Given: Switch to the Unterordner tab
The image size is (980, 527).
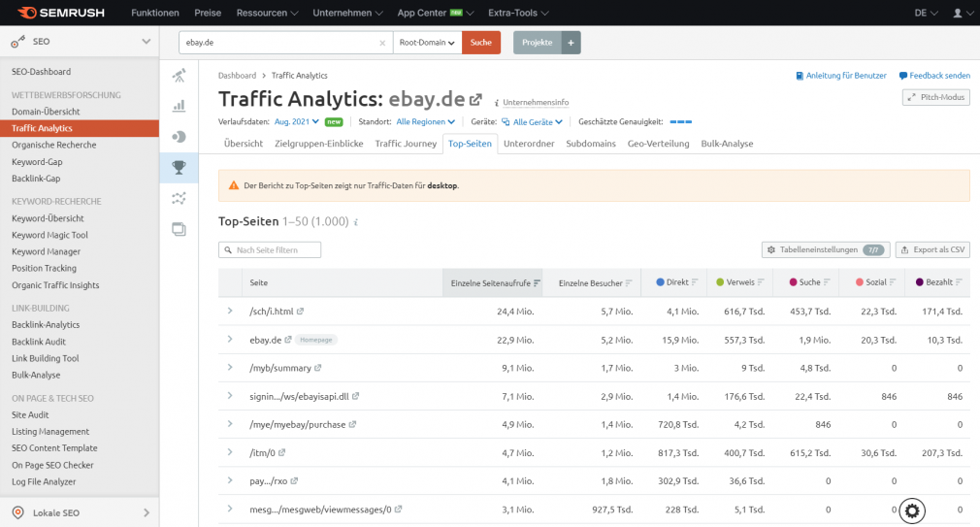Looking at the screenshot, I should click(529, 144).
